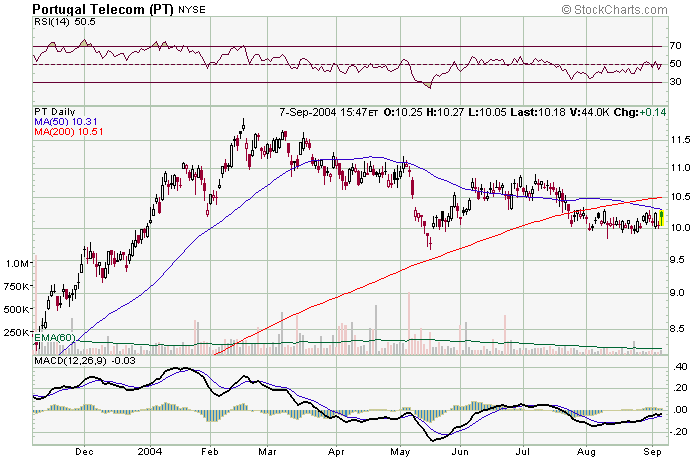
Task: Click the Jul date axis label
Action: click(x=523, y=452)
